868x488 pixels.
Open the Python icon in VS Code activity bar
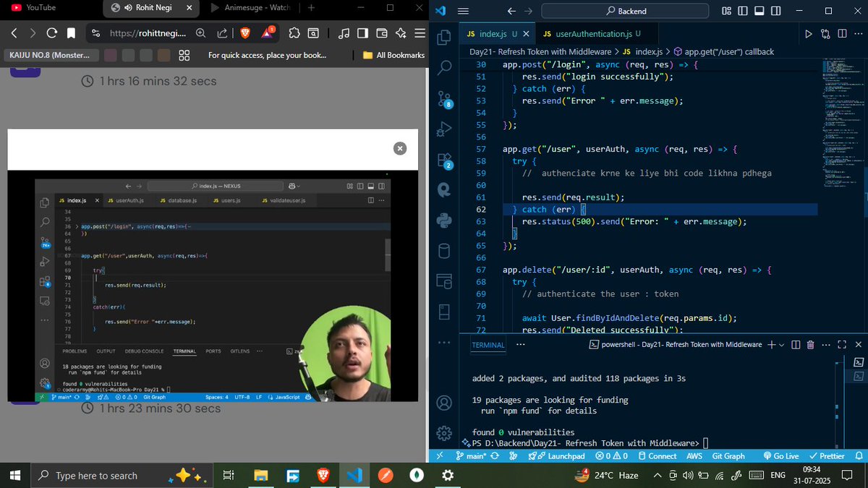coord(444,221)
